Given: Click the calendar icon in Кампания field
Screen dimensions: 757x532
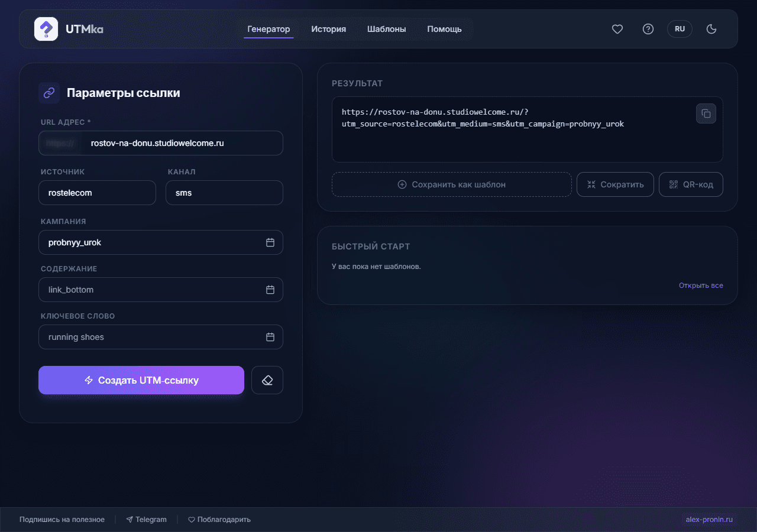Looking at the screenshot, I should pos(270,242).
